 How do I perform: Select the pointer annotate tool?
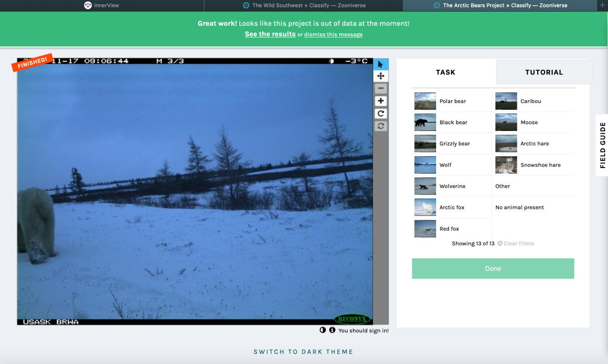coord(380,64)
